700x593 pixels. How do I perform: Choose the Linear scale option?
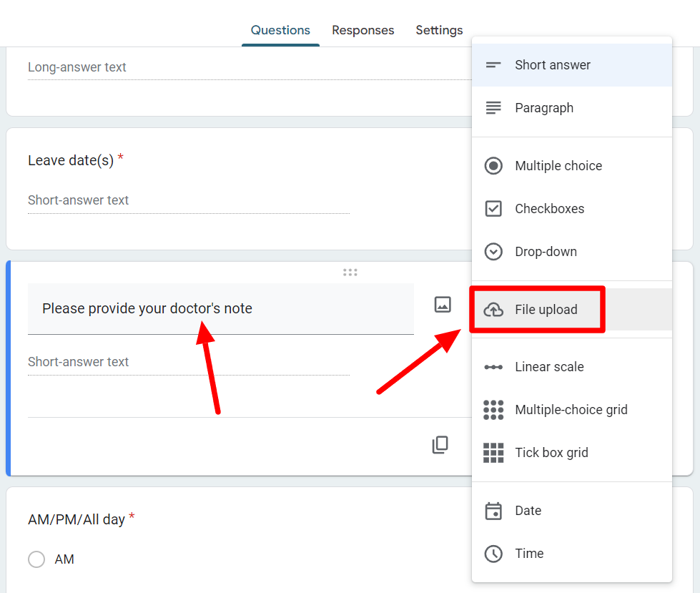point(572,367)
